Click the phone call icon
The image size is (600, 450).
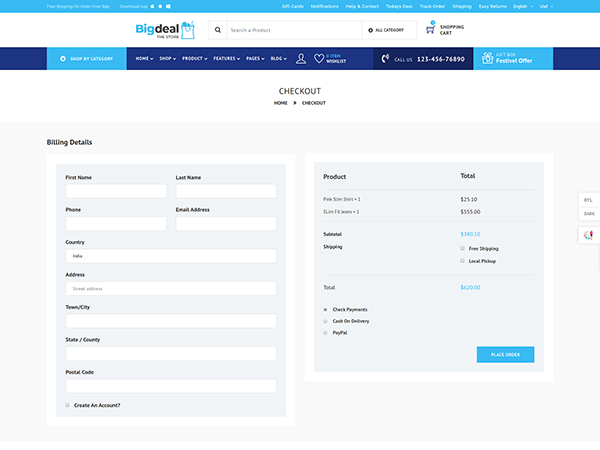tap(386, 59)
